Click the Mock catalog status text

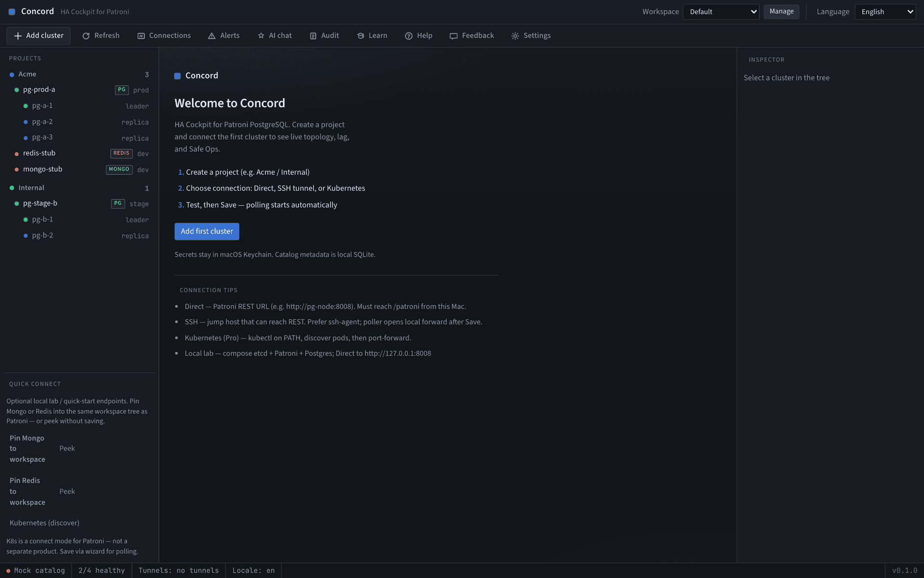point(39,571)
